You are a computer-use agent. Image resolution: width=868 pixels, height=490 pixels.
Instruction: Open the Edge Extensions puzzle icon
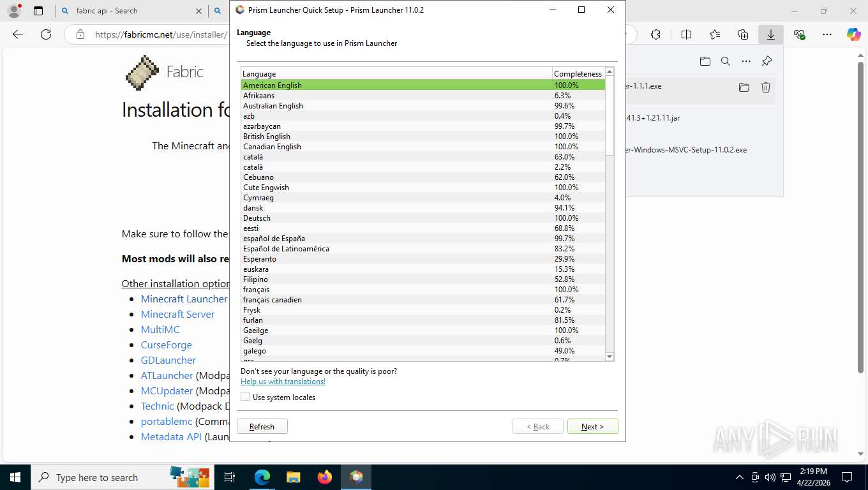coord(655,34)
